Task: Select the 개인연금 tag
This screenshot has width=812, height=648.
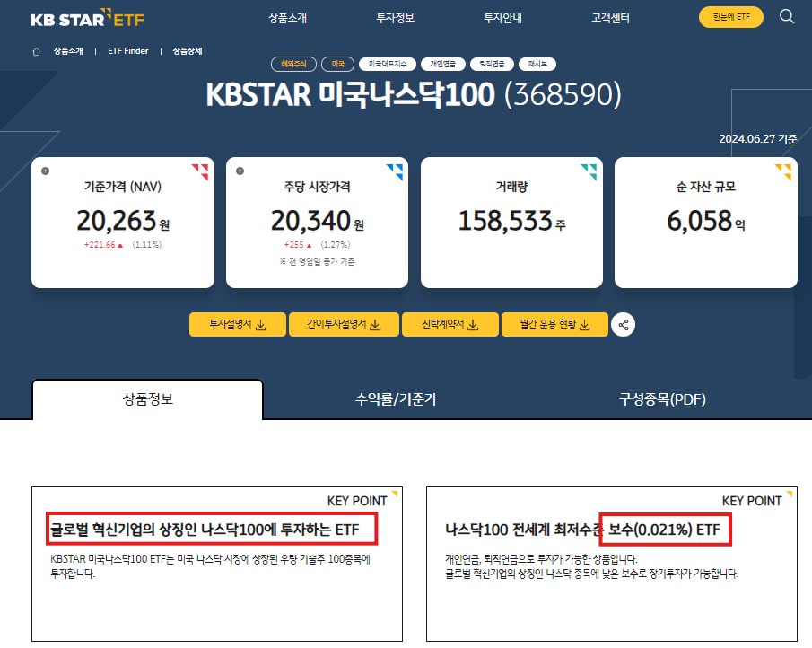Action: coord(442,65)
